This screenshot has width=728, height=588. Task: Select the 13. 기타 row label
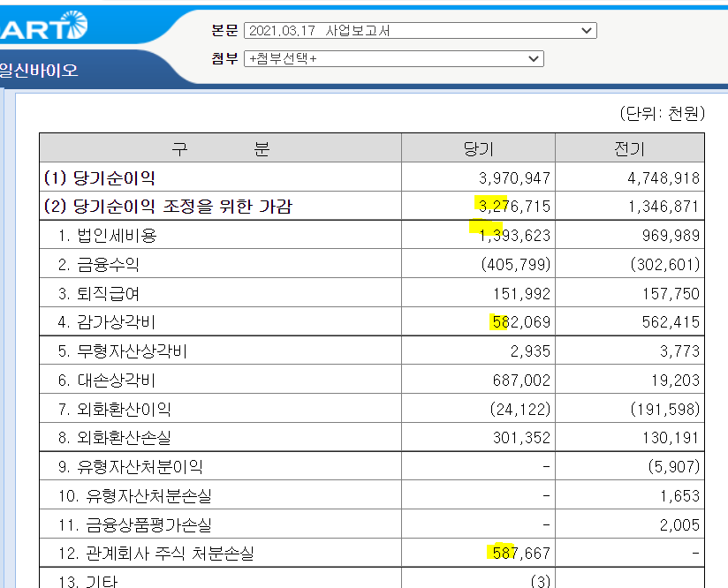[x=88, y=581]
